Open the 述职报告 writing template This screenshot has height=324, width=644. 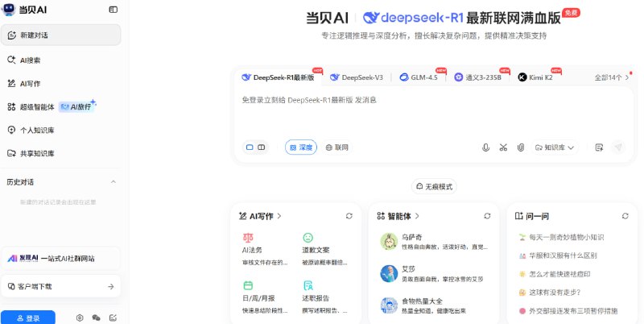(x=326, y=297)
